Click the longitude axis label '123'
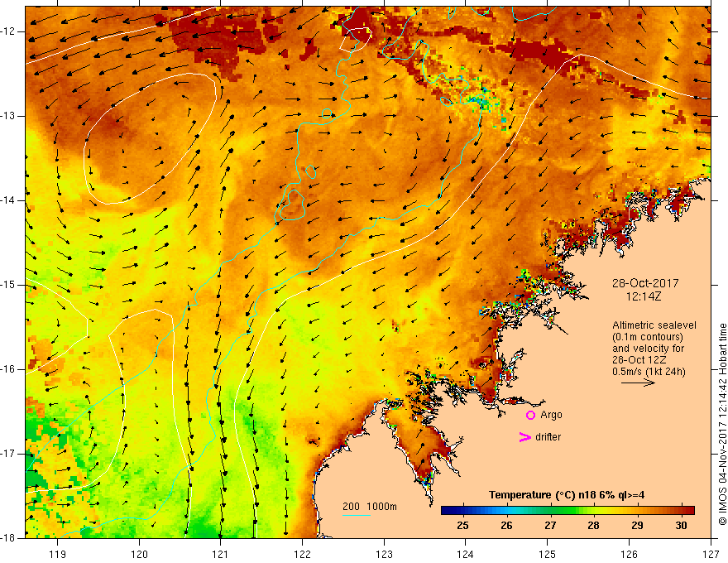Viewport: 728px width, 563px height. (x=384, y=554)
